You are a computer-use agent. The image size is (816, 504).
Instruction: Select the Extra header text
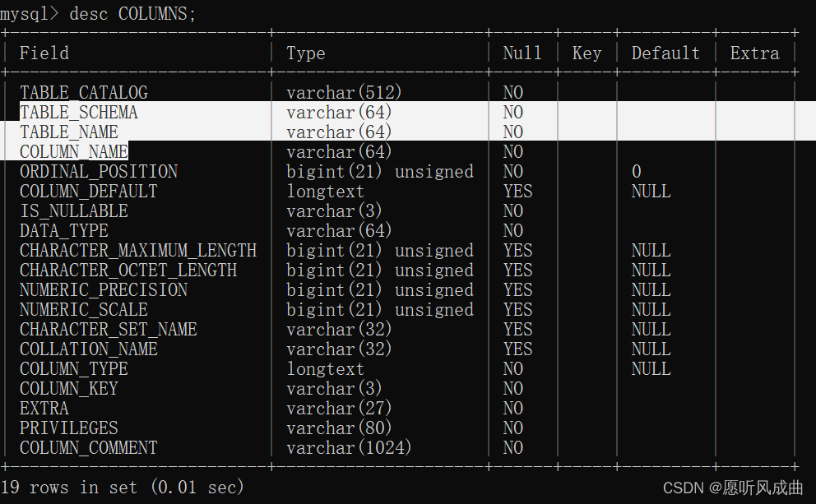click(x=754, y=53)
